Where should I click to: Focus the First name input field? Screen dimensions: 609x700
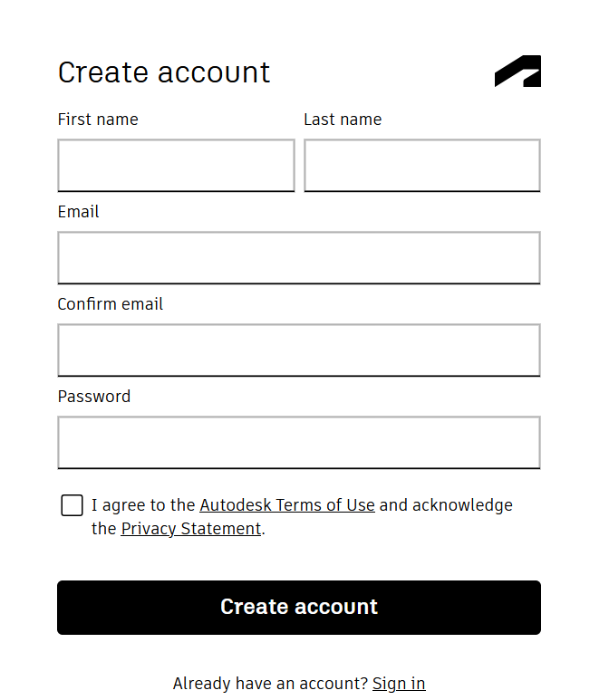coord(176,166)
